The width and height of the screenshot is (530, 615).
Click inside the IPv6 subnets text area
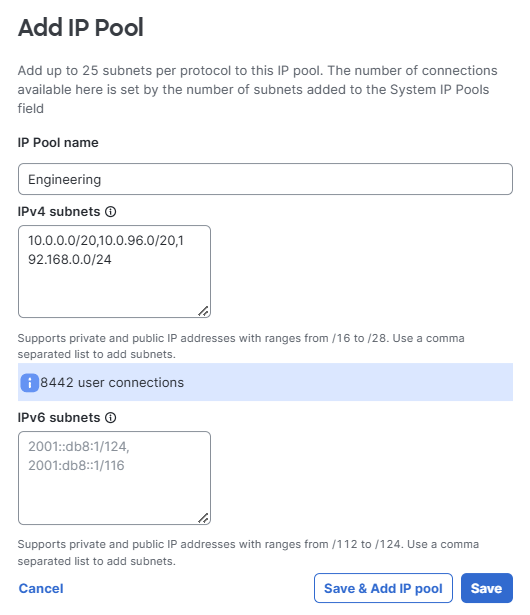(114, 478)
